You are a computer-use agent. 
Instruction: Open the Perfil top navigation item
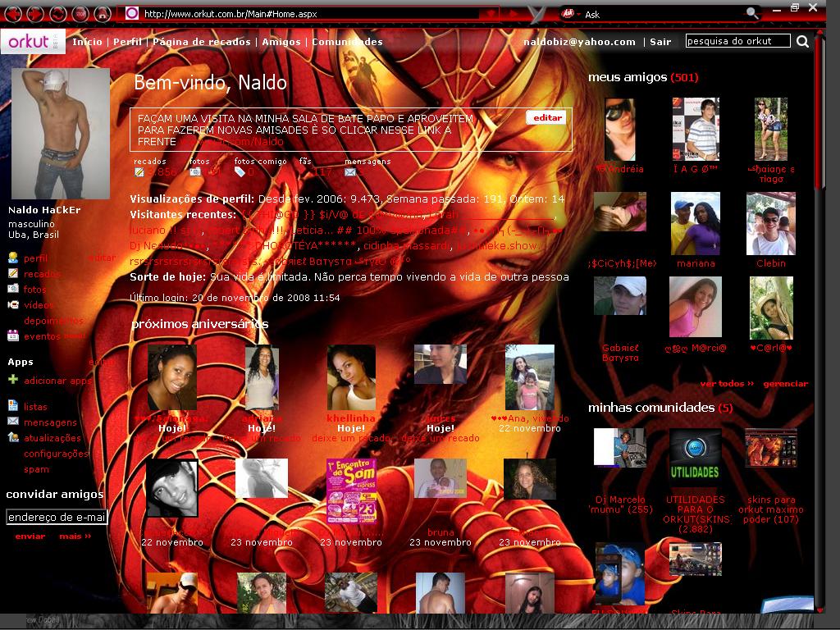pos(127,42)
